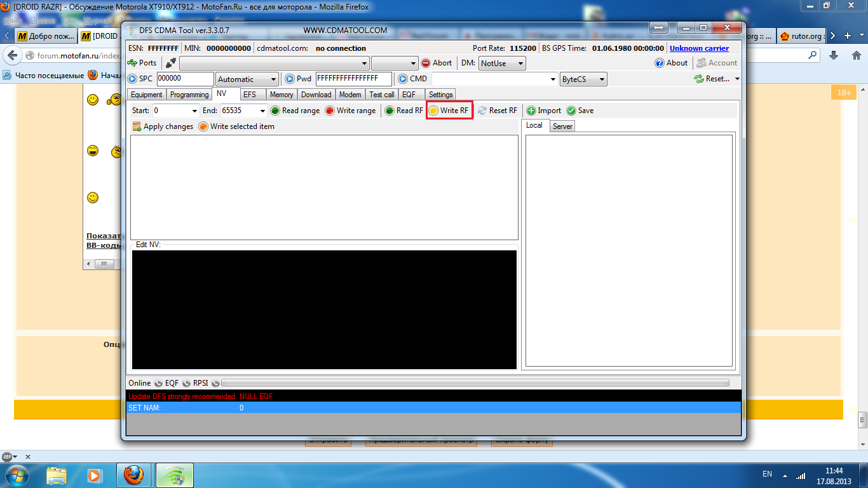Go to Firefox home page icon
The height and width of the screenshot is (488, 868).
pos(855,55)
